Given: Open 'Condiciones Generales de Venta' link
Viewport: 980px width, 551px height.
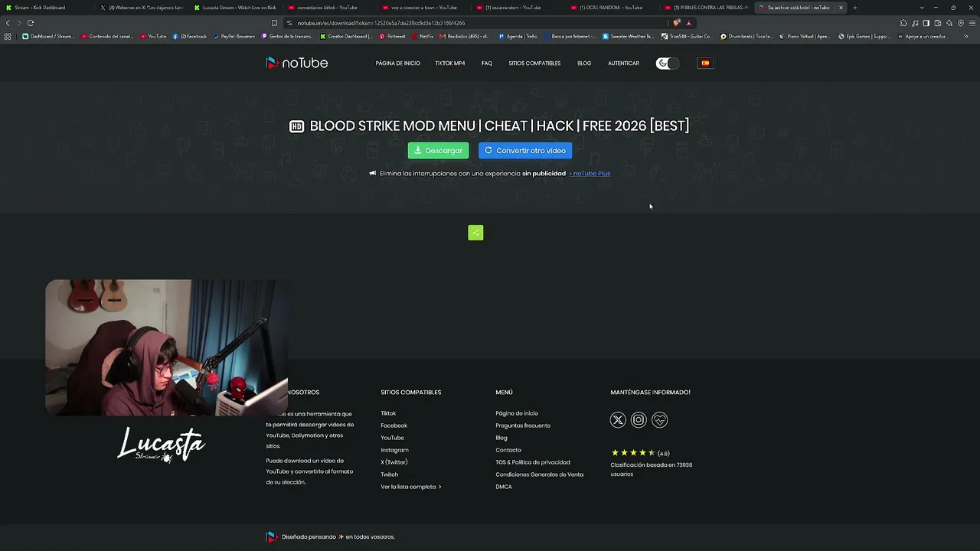Looking at the screenshot, I should (x=539, y=474).
